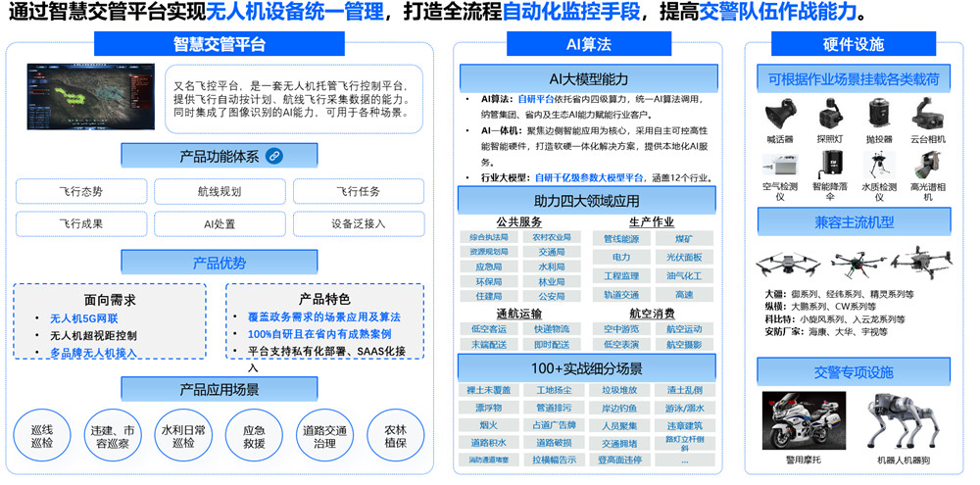
Task: Select the 水质检测仪 water tester image
Action: (x=879, y=166)
